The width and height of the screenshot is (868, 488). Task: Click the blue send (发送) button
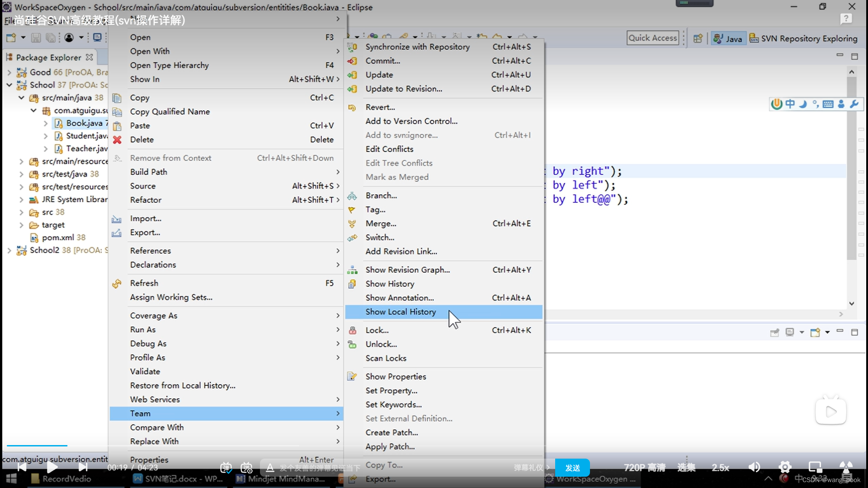click(x=572, y=468)
